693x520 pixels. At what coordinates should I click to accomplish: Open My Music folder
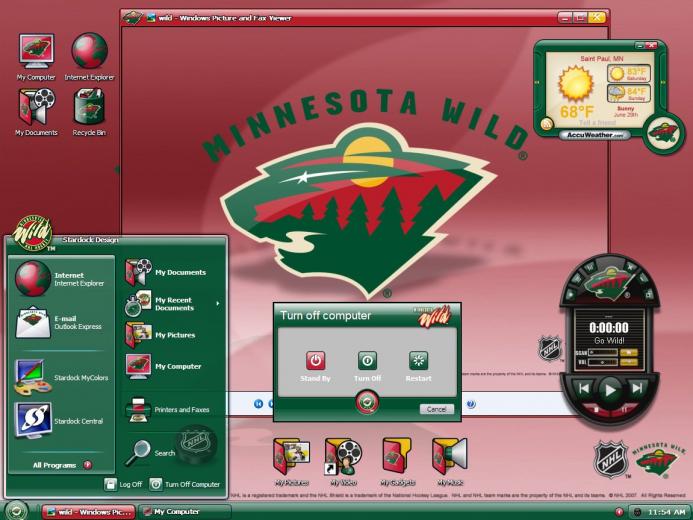point(450,462)
